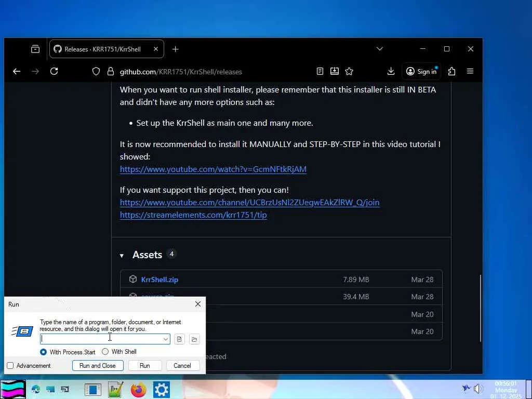Click the github.com address bar URL

[x=181, y=72]
